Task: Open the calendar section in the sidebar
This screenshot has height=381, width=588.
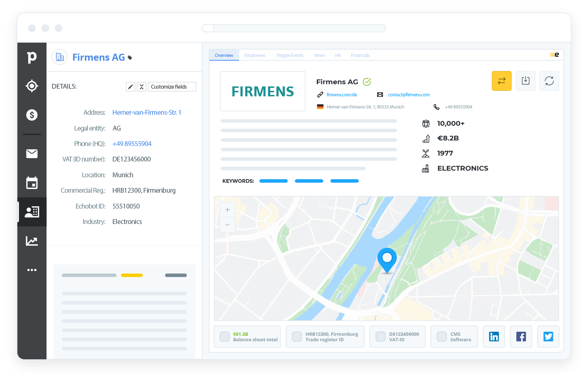Action: coord(32,183)
